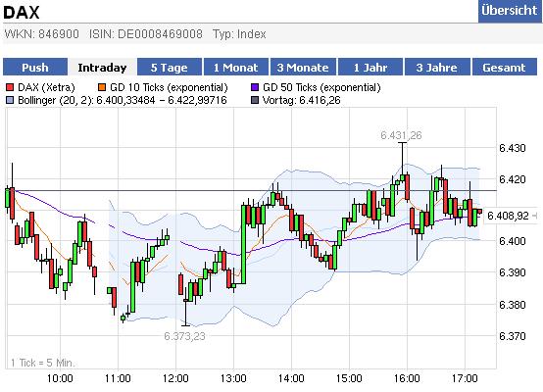Screen dimensions: 543x392
Task: Select the Intraday tab
Action: (x=102, y=68)
